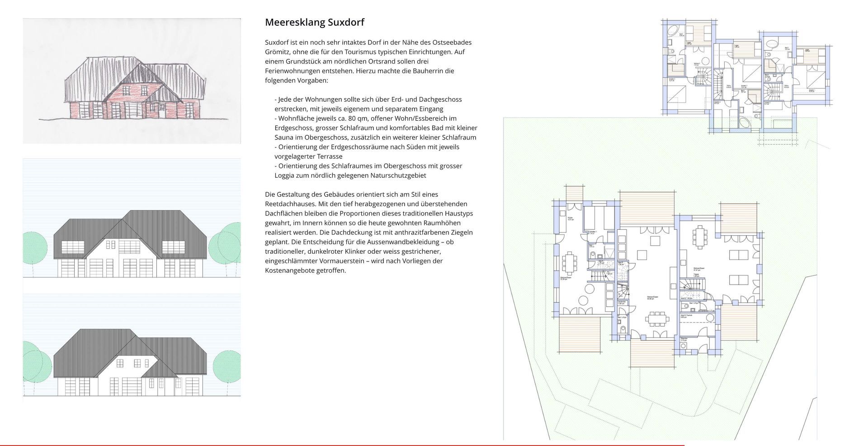Open the hand-drawn colored house sketch
Viewport: 868px width, 446px height.
132,81
